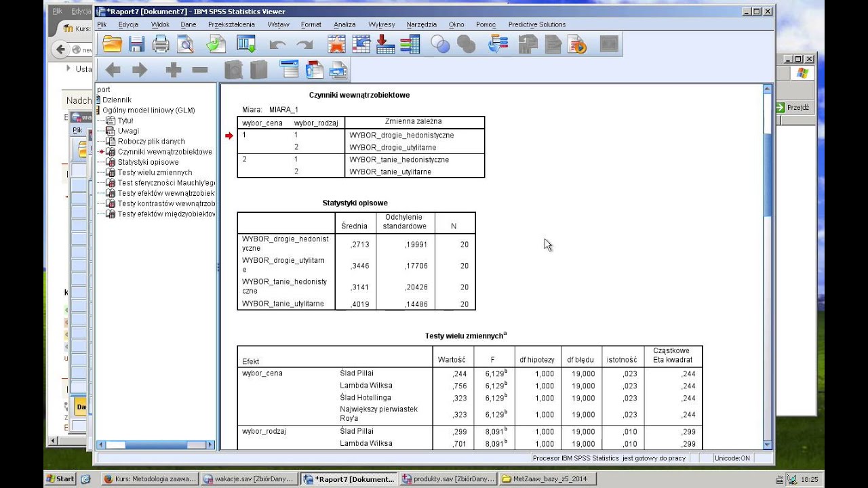
Task: Save the output with the floppy disk icon
Action: 137,45
